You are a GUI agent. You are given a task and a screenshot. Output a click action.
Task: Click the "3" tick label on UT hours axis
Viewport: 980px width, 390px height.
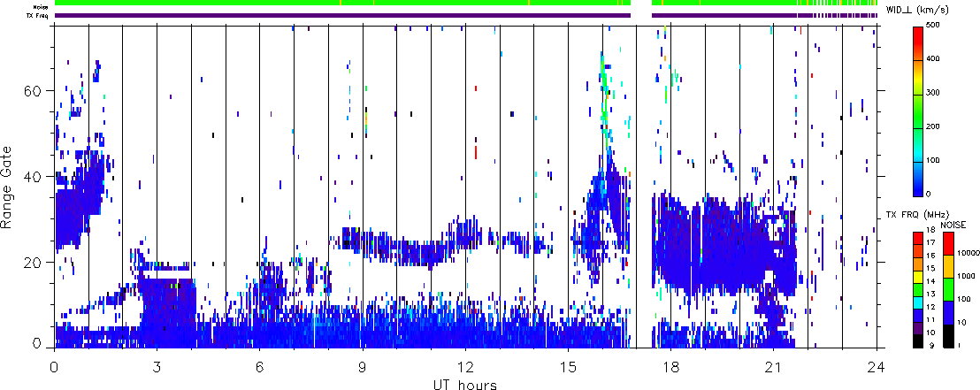pyautogui.click(x=157, y=366)
